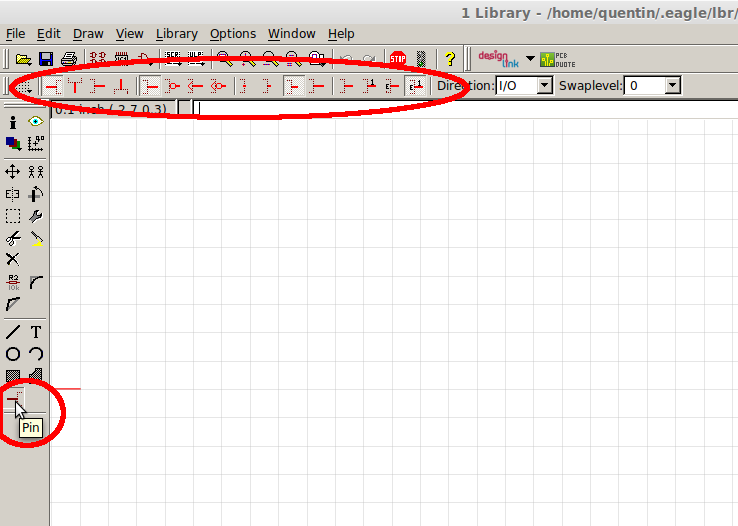Select the Circle drawing tool
The image size is (738, 526).
click(13, 354)
